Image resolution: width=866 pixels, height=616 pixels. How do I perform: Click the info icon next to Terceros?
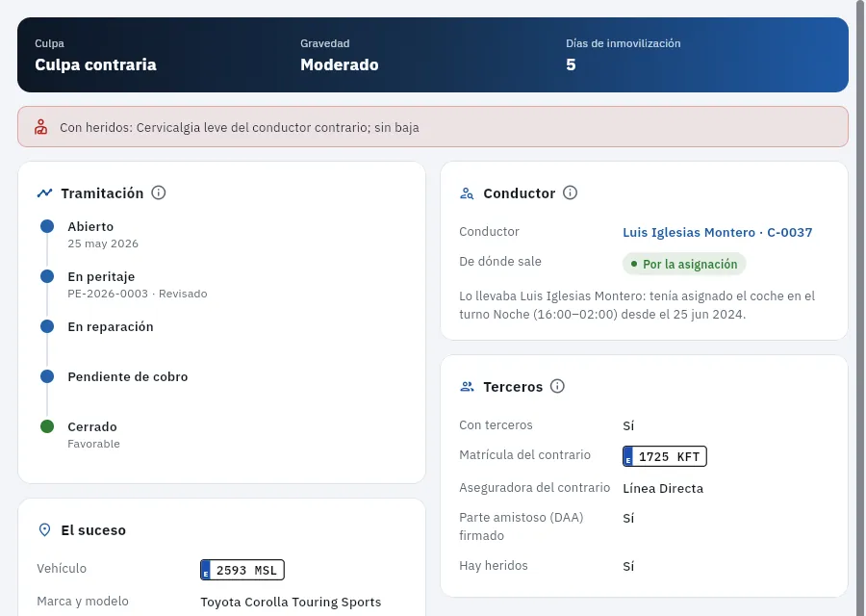(557, 386)
